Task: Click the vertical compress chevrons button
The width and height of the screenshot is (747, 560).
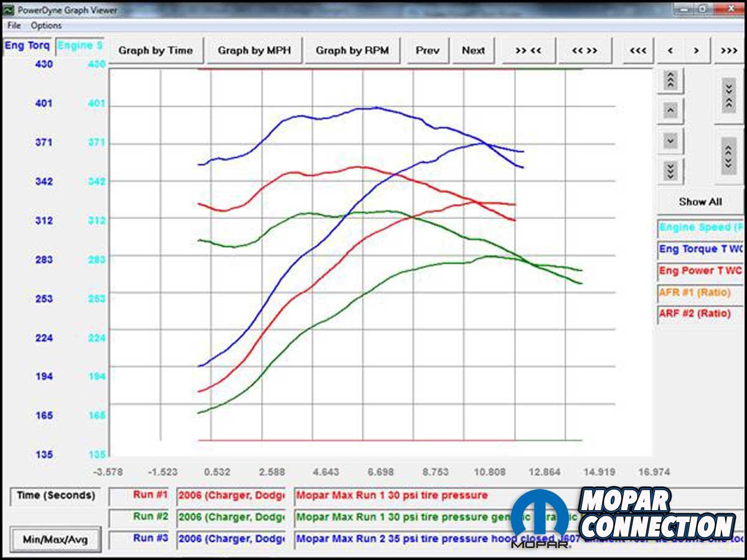Action: [x=728, y=95]
